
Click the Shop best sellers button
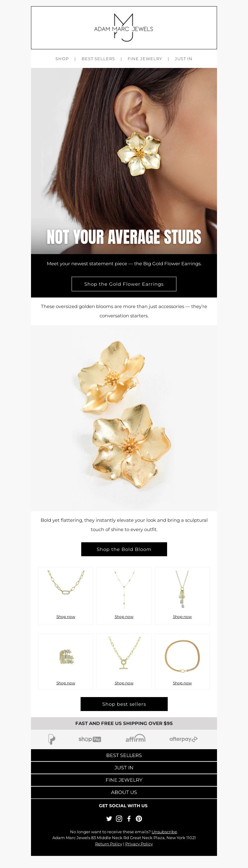[124, 704]
